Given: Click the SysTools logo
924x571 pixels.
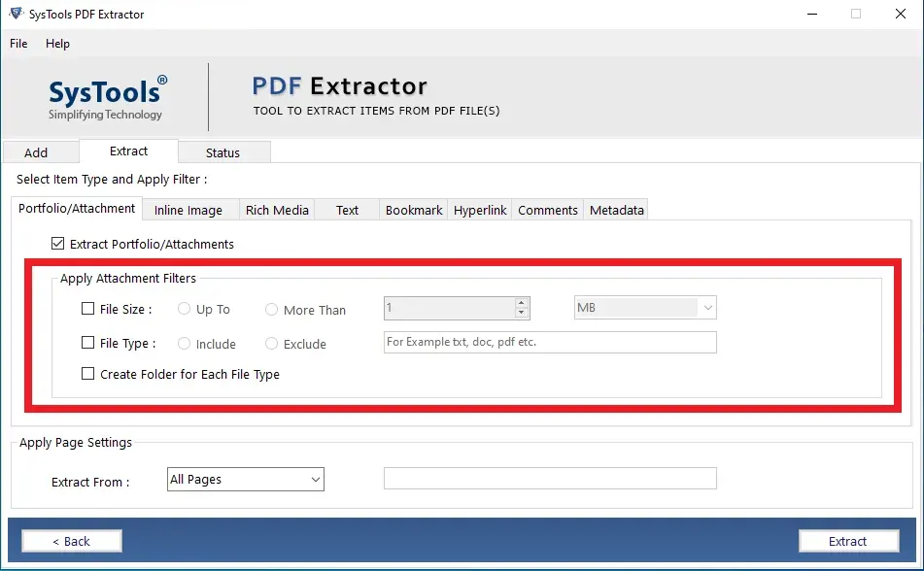Looking at the screenshot, I should pyautogui.click(x=107, y=98).
